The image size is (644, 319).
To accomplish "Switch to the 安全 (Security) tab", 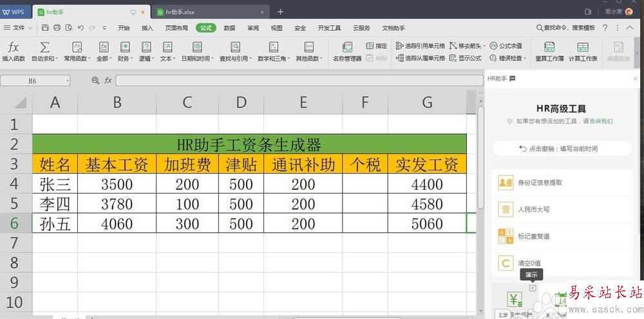I will coord(300,28).
